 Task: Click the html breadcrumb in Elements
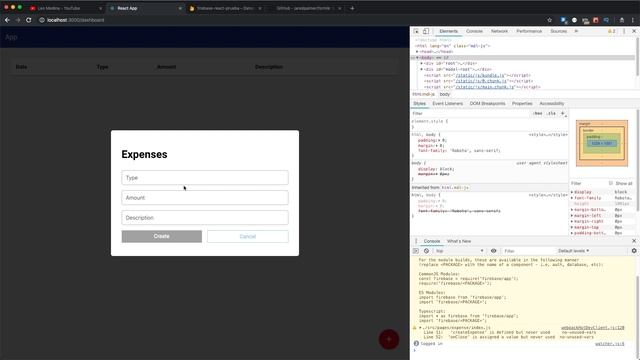(x=423, y=94)
